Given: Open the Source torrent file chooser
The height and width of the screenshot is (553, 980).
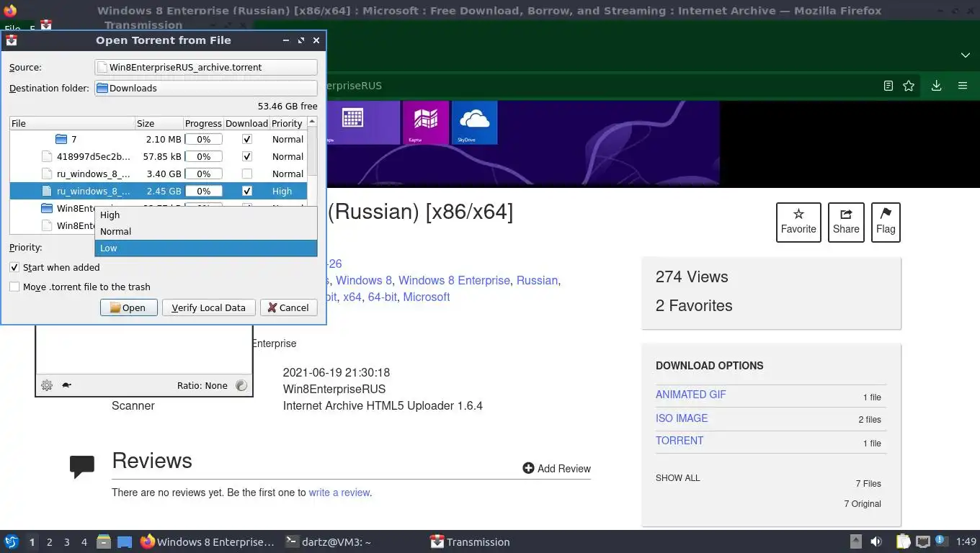Looking at the screenshot, I should pos(206,67).
